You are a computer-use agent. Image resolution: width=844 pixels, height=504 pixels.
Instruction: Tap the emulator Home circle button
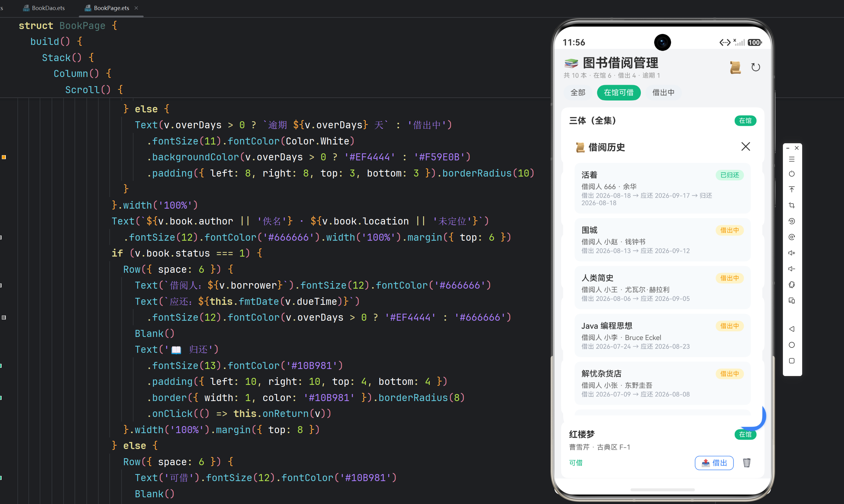(x=792, y=345)
